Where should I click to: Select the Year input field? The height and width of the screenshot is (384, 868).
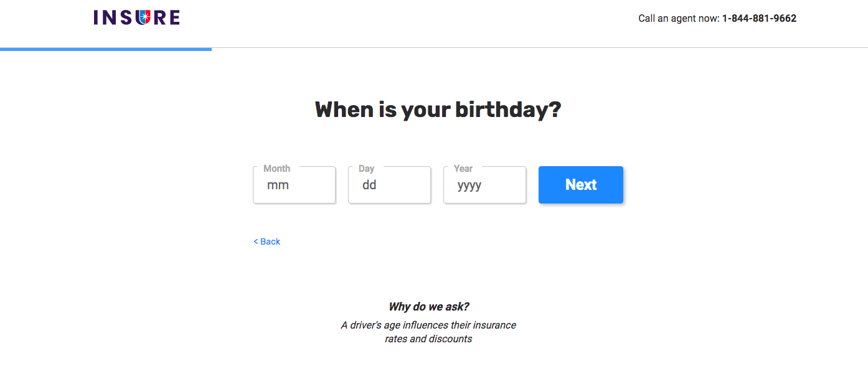484,185
